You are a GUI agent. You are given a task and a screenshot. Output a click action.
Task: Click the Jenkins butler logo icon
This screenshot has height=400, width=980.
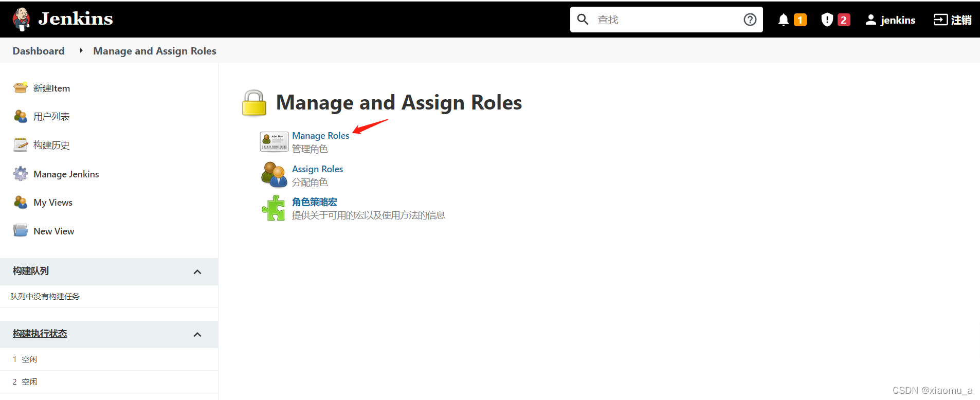tap(21, 19)
